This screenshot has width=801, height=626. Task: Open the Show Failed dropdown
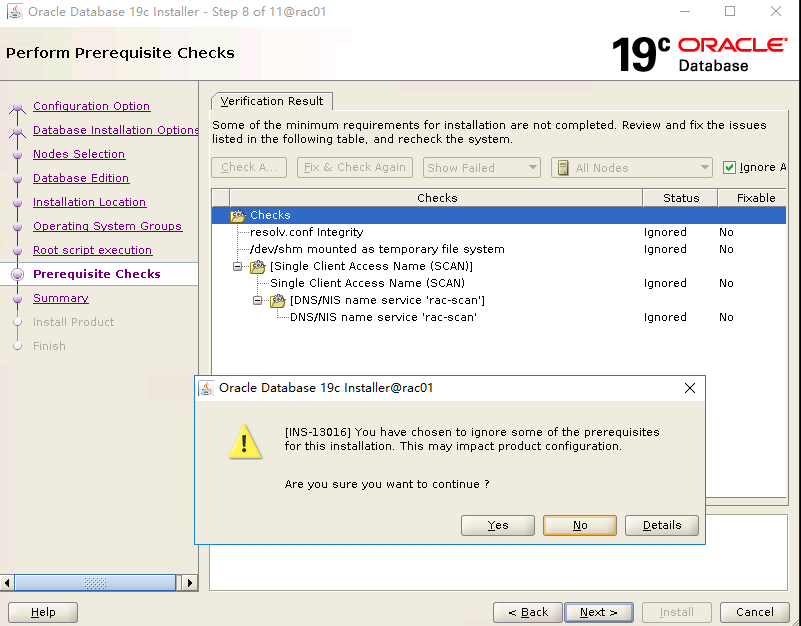click(481, 168)
